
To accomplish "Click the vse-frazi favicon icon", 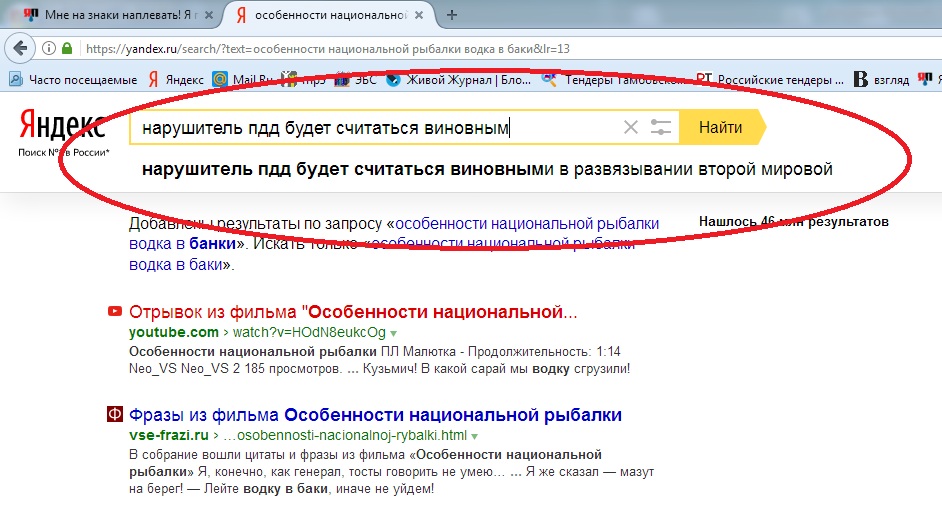I will (114, 414).
